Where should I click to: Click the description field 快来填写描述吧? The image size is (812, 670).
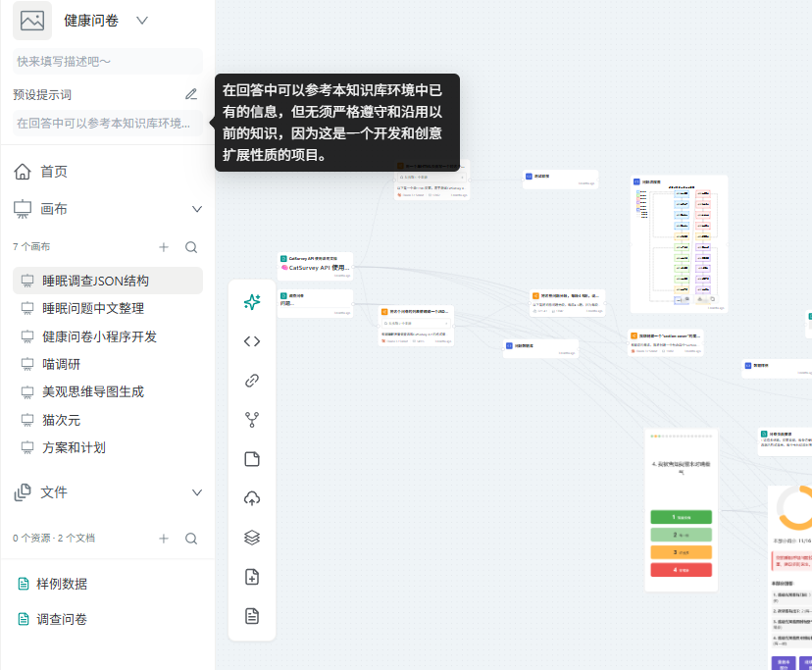(x=108, y=62)
